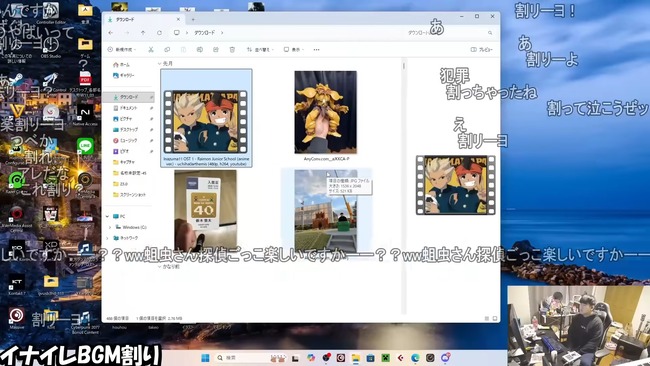Open Home (ホーム) in the sidebar

point(121,65)
